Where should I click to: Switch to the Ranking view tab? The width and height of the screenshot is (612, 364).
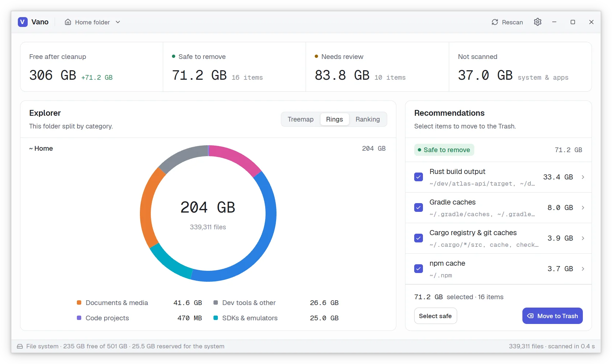(x=368, y=119)
